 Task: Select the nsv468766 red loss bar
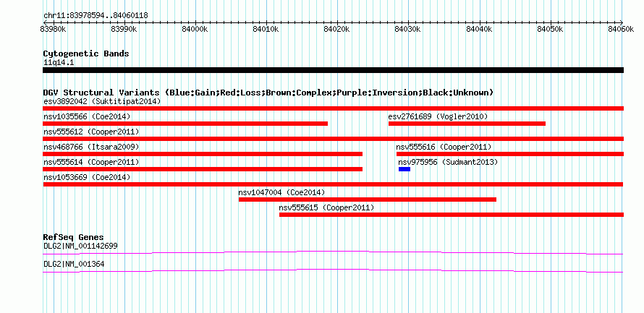coord(203,154)
